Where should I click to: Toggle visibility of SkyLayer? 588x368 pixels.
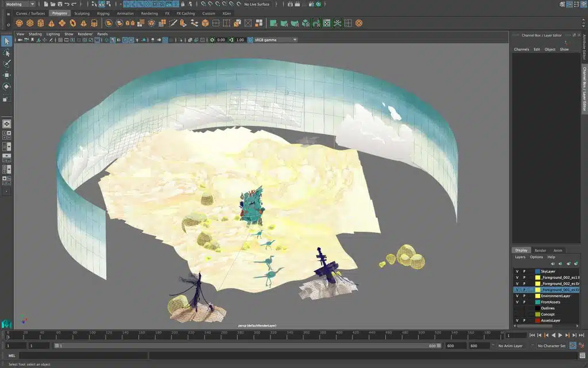(517, 271)
